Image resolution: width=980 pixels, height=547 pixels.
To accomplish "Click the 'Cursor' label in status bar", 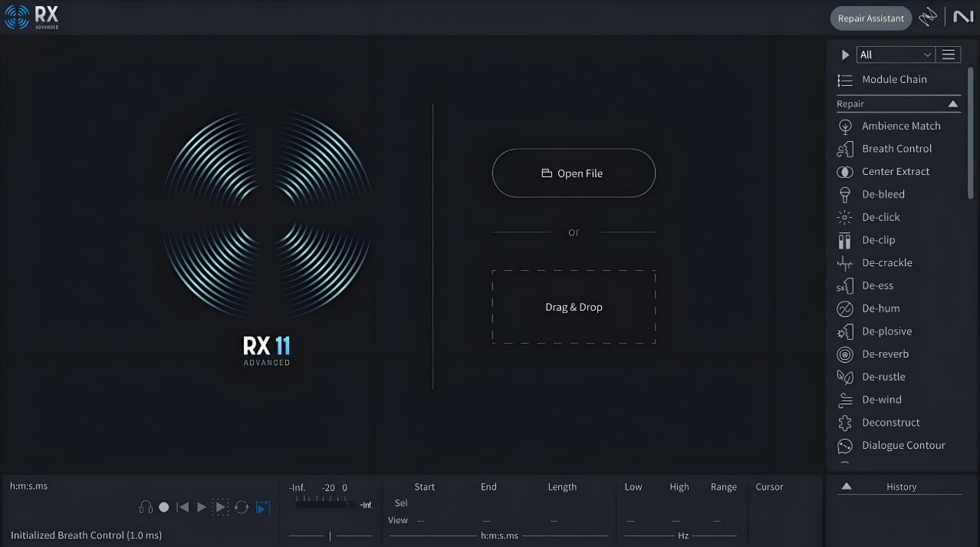I will pos(769,487).
